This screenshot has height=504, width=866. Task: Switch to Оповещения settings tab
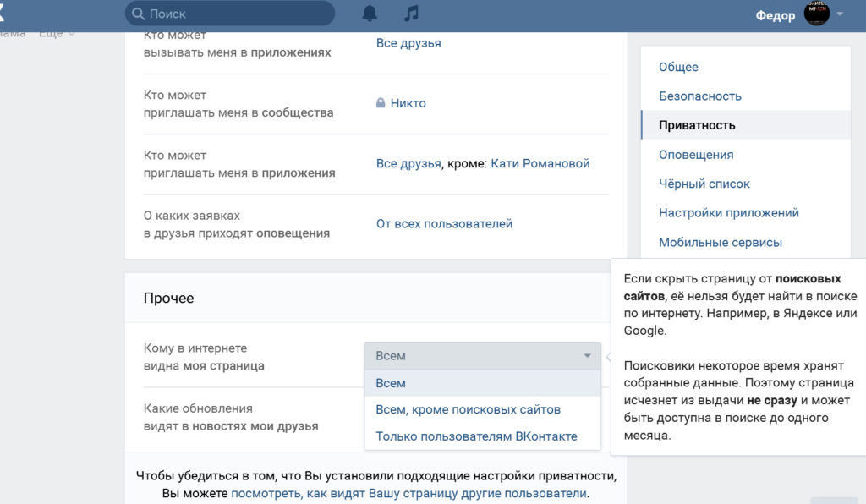(x=696, y=155)
